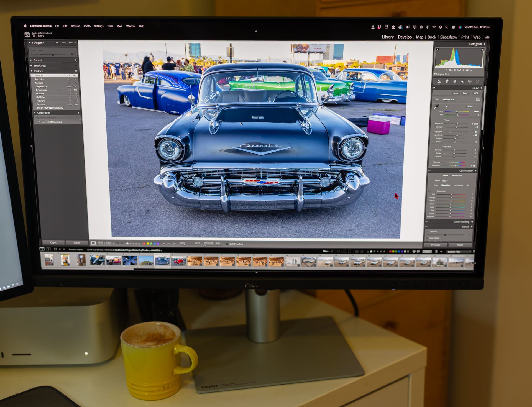This screenshot has width=532, height=407.
Task: Add a new collection with plus icon
Action: (x=78, y=113)
